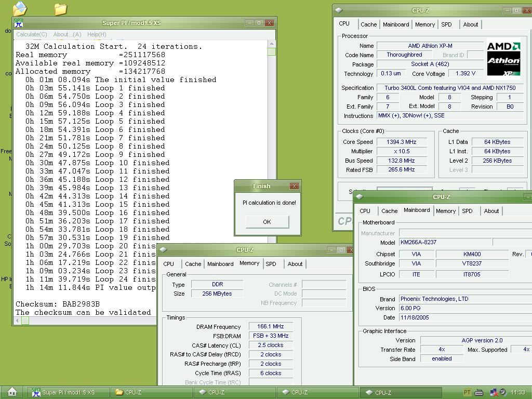The width and height of the screenshot is (532, 399).
Task: Switch to Memory tab in the top CPU-Z window
Action: point(425,24)
